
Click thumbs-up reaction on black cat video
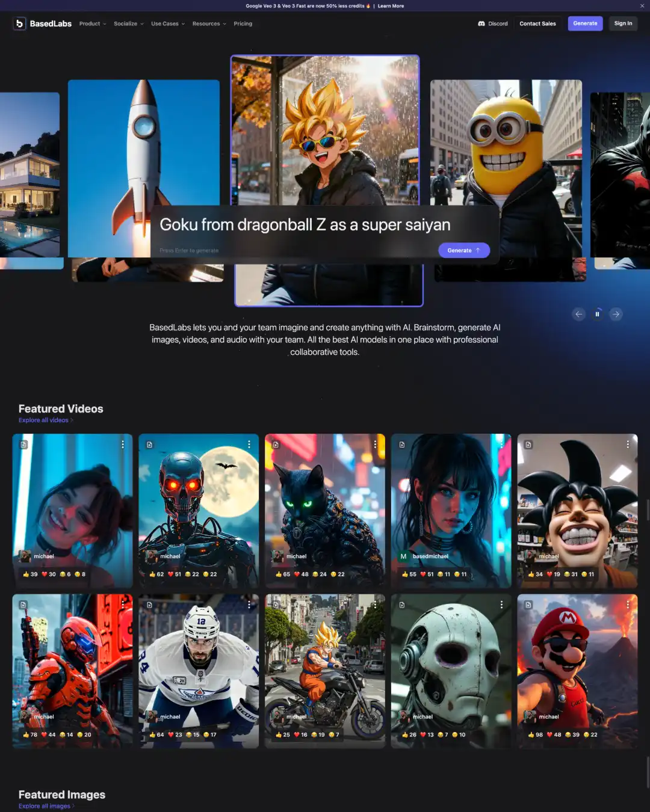coord(279,574)
